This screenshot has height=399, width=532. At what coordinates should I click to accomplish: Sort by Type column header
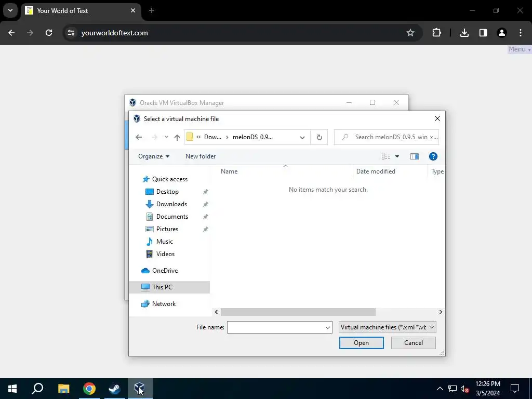[x=436, y=171]
